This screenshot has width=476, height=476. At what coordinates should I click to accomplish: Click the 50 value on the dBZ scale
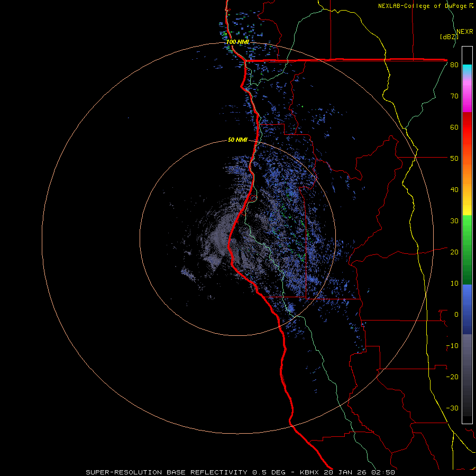[454, 159]
